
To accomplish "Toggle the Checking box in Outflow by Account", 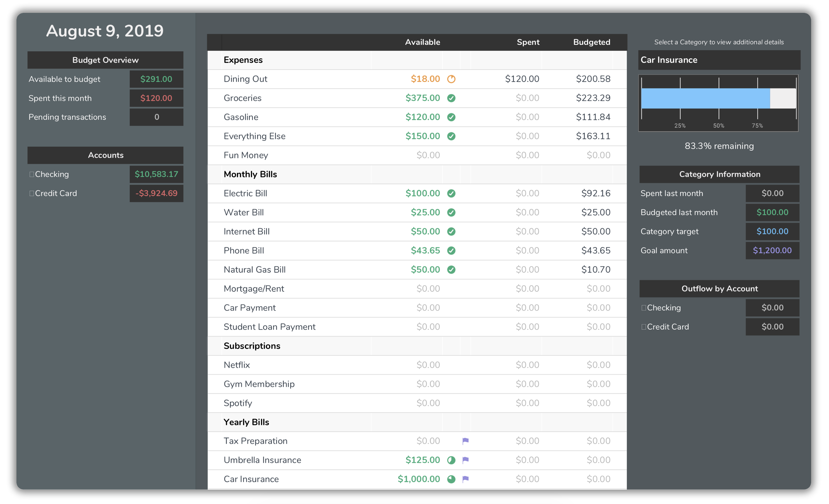I will [x=644, y=308].
